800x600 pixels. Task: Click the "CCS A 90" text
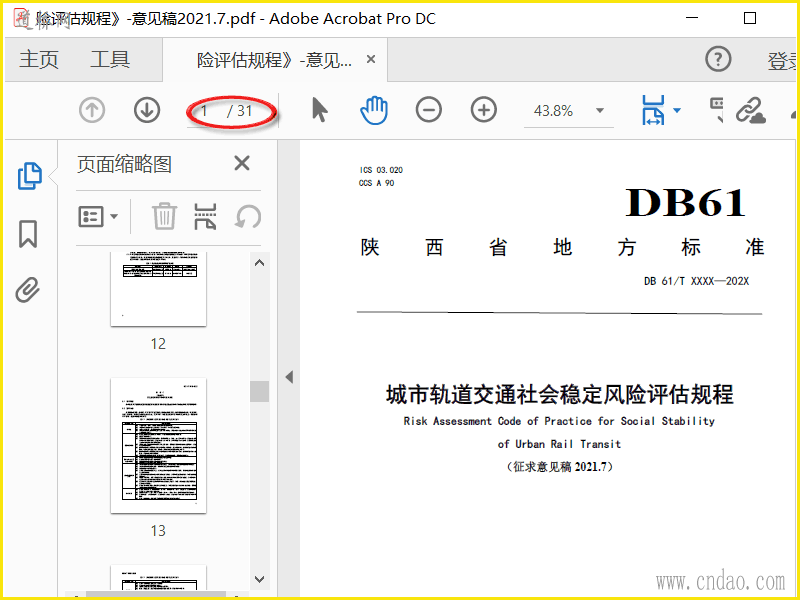(377, 183)
